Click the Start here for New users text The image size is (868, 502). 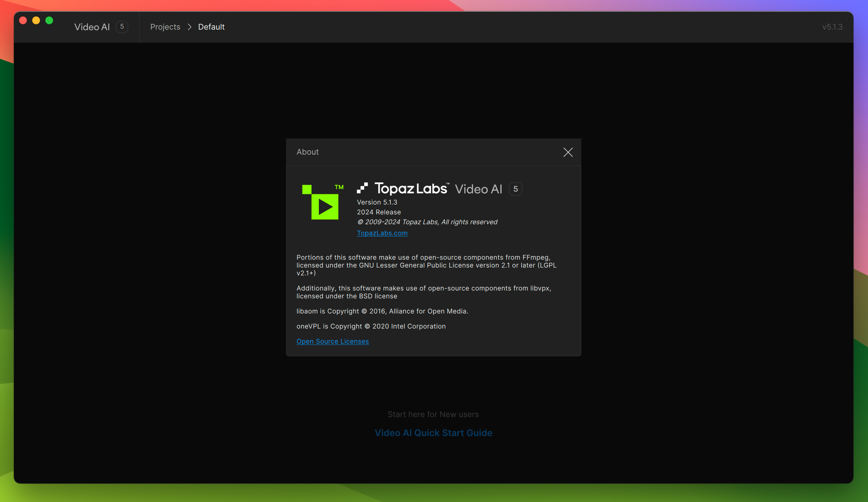[433, 414]
